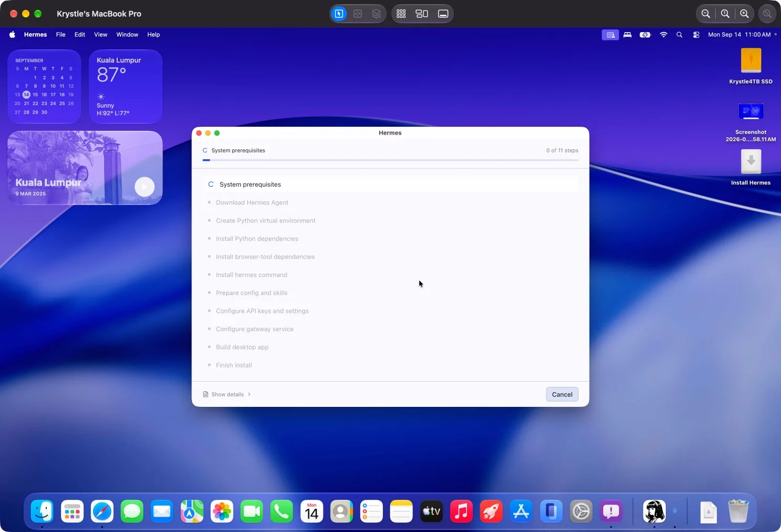The width and height of the screenshot is (781, 532).
Task: Open the Music app in the Dock
Action: tap(461, 511)
